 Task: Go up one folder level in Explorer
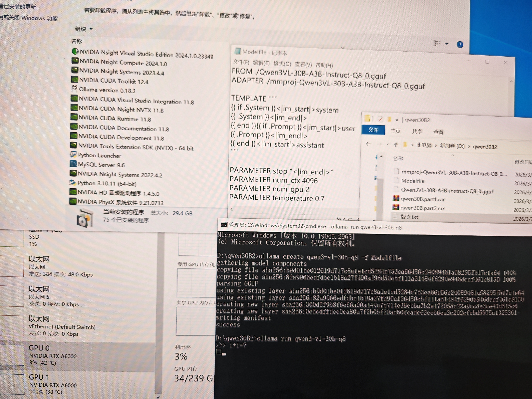coord(396,145)
